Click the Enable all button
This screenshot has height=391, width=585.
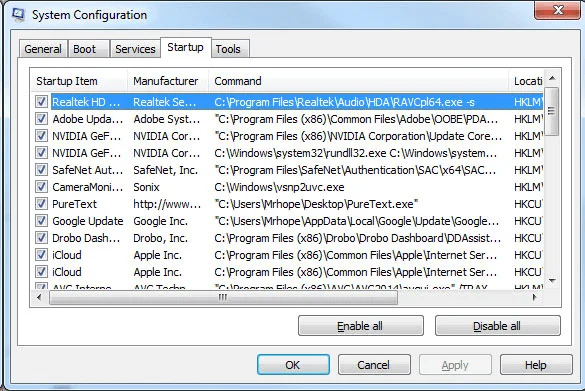click(360, 326)
